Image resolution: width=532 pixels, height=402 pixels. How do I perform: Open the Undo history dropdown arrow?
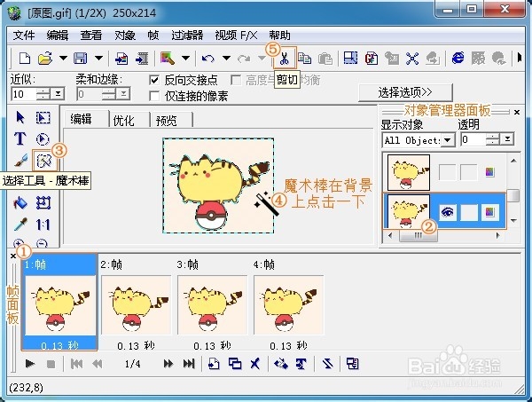226,59
